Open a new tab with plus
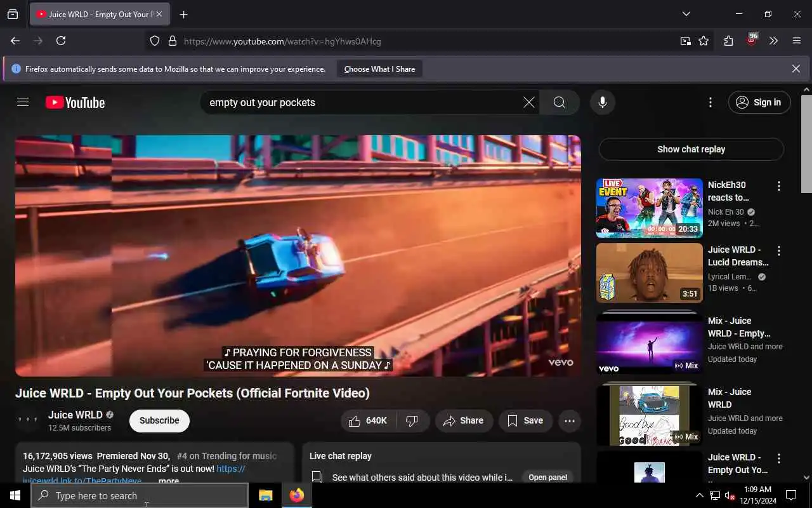This screenshot has height=508, width=812. click(183, 14)
